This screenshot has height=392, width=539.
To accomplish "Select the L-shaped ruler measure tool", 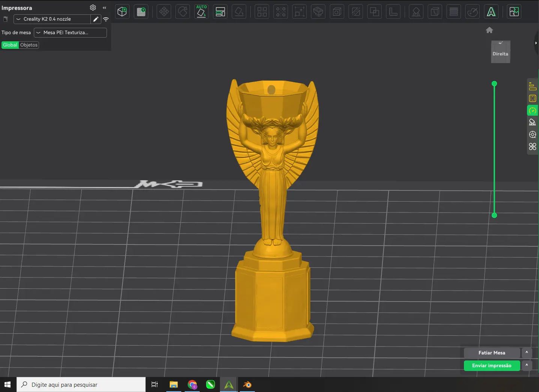I will click(393, 12).
